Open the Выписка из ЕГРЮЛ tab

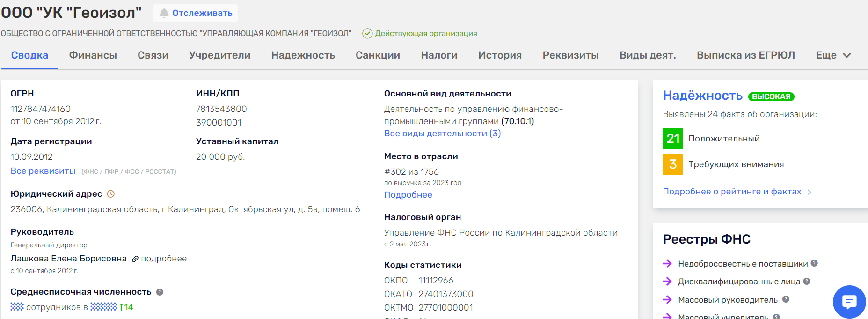tap(746, 55)
